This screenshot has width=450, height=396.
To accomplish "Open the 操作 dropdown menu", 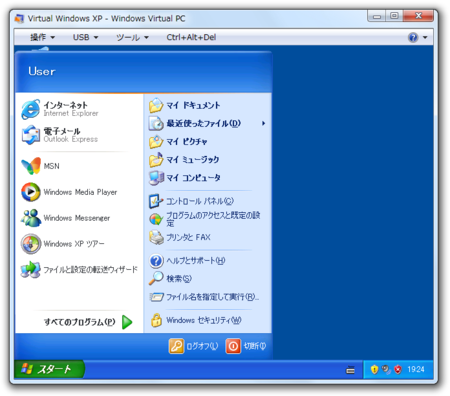I will tap(42, 37).
